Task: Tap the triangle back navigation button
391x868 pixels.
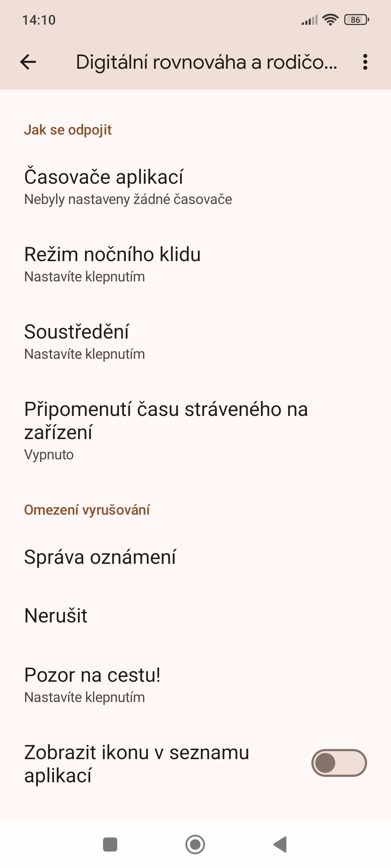Action: pos(280,844)
